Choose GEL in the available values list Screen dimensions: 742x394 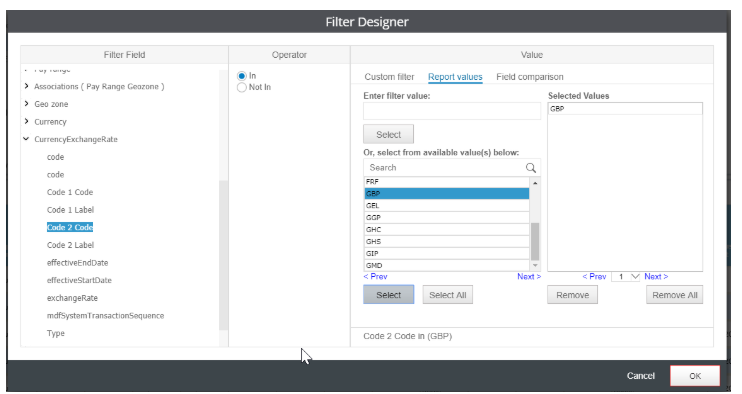446,205
